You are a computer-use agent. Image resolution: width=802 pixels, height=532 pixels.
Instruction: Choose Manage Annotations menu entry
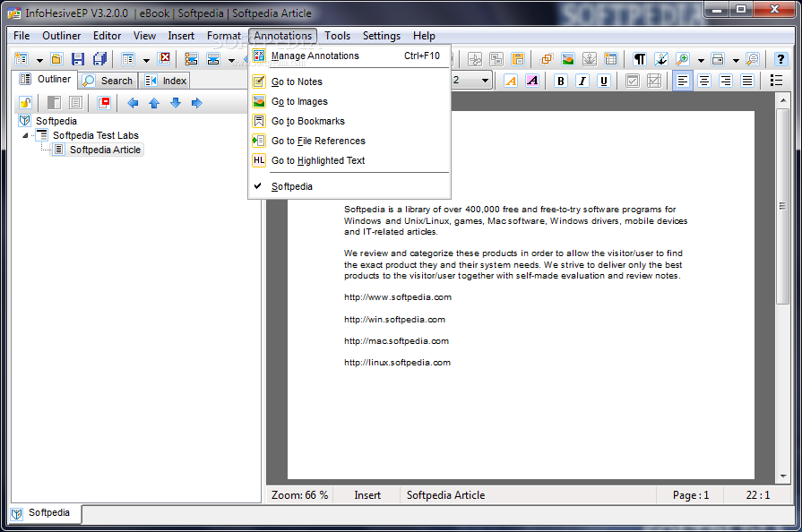pos(349,56)
